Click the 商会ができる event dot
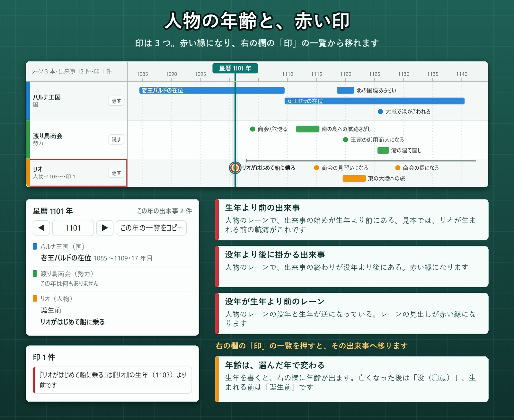The height and width of the screenshot is (420, 514). tap(253, 129)
